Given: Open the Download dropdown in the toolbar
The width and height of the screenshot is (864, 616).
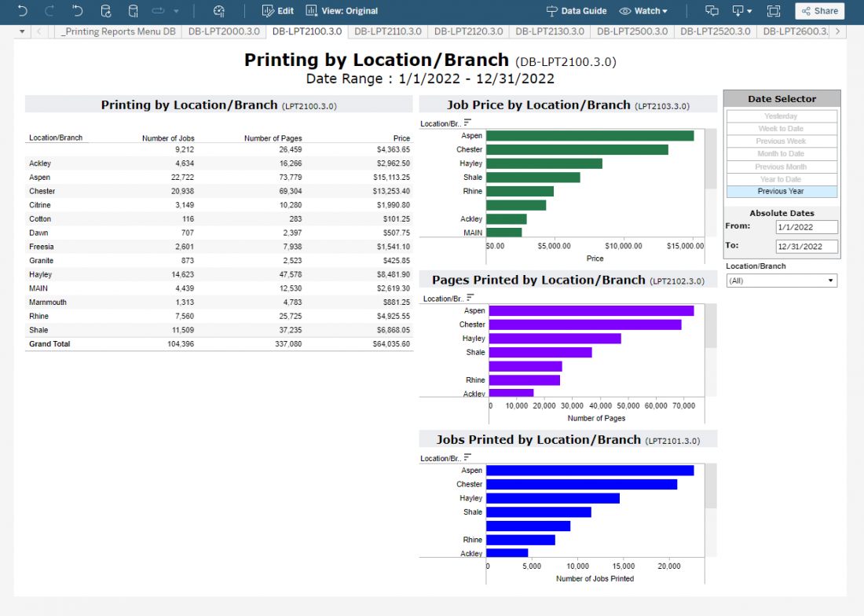Looking at the screenshot, I should 741,11.
